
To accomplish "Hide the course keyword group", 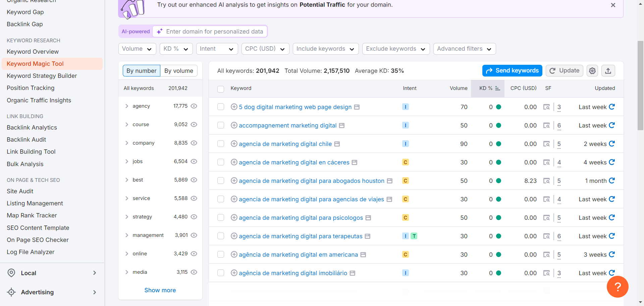I will click(x=194, y=124).
